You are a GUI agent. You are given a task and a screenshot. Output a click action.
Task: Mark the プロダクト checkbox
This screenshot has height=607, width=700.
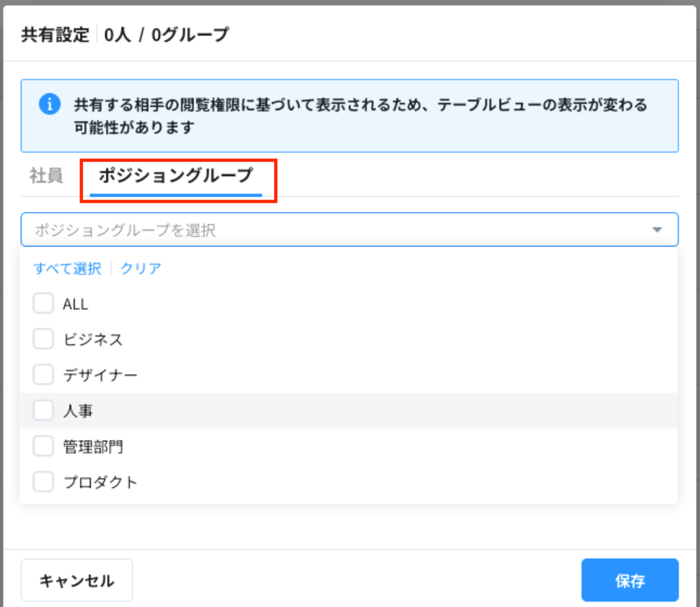click(x=43, y=482)
